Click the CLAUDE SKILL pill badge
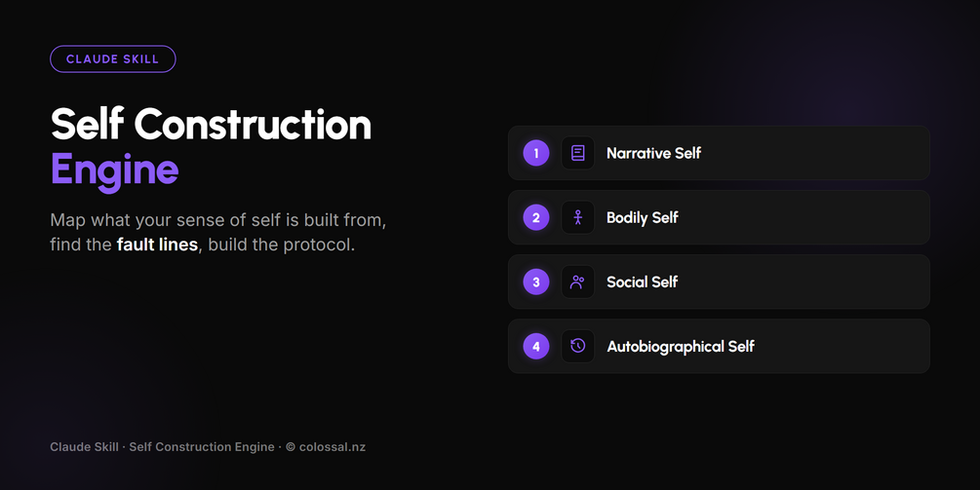This screenshot has width=980, height=490. [x=112, y=59]
